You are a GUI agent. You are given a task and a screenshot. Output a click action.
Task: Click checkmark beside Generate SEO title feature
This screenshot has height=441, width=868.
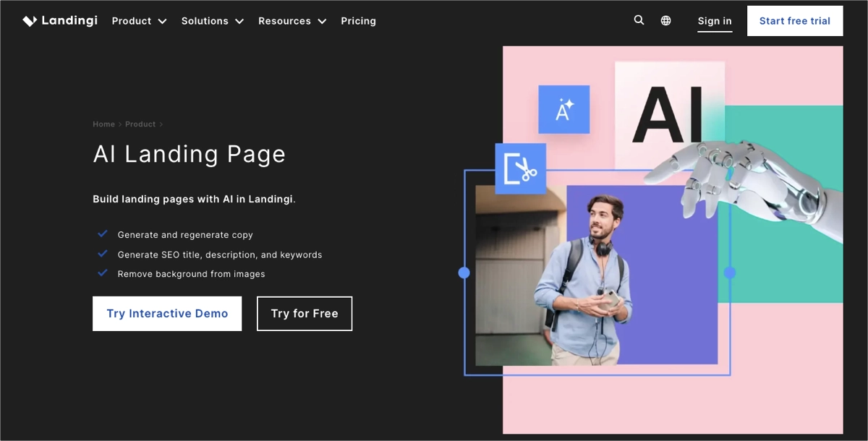pos(103,253)
